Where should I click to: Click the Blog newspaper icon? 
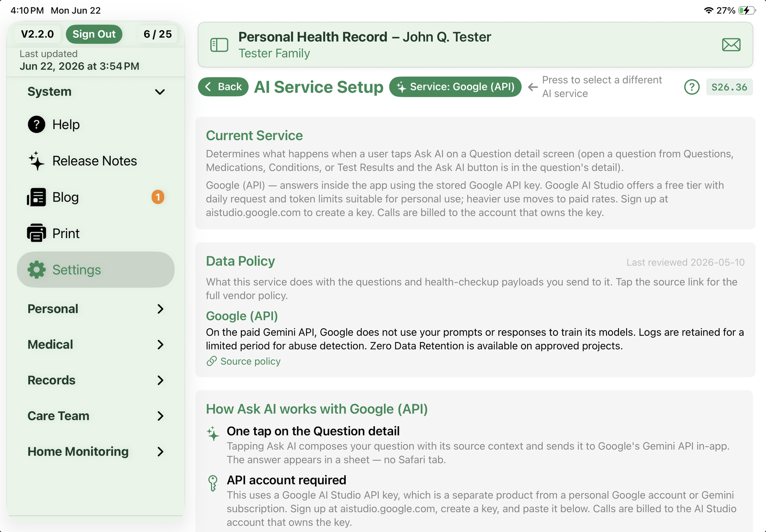[x=36, y=197]
